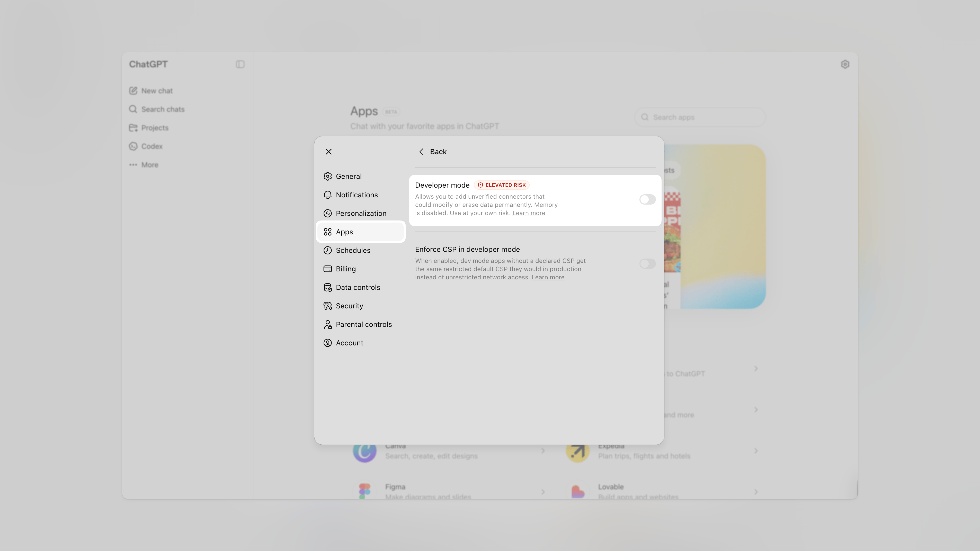The image size is (980, 551).
Task: Open the Expedia app row chevron
Action: pos(756,451)
